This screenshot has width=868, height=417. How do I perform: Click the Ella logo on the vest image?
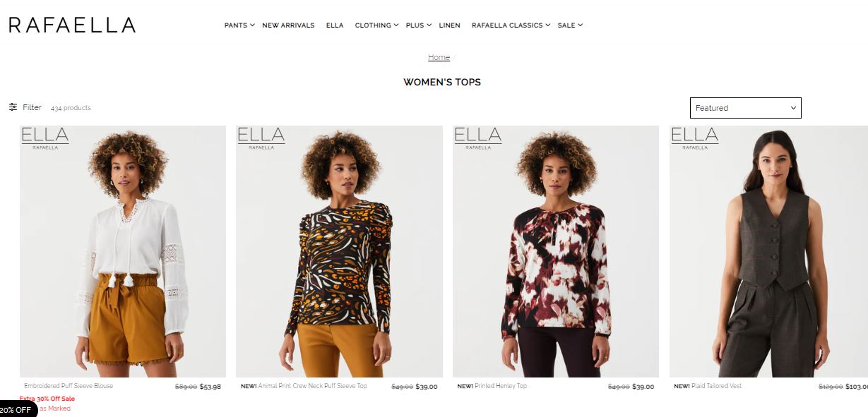(695, 138)
